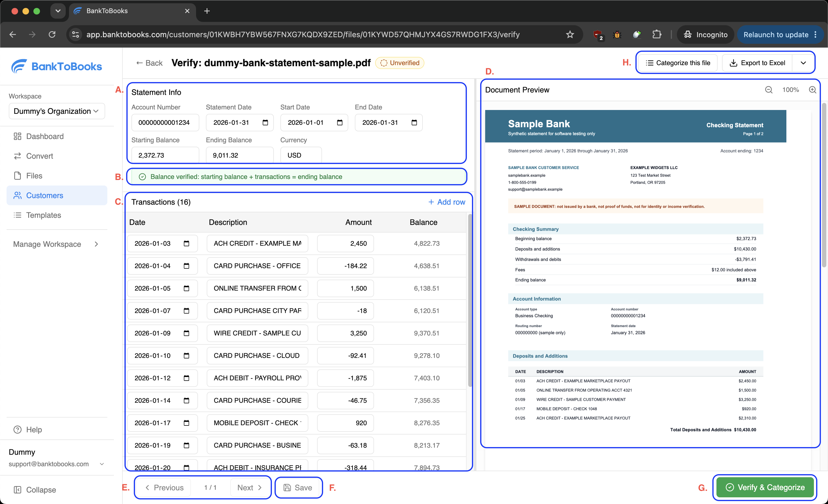The height and width of the screenshot is (504, 828).
Task: Click the BankToBooks logo
Action: 57,66
